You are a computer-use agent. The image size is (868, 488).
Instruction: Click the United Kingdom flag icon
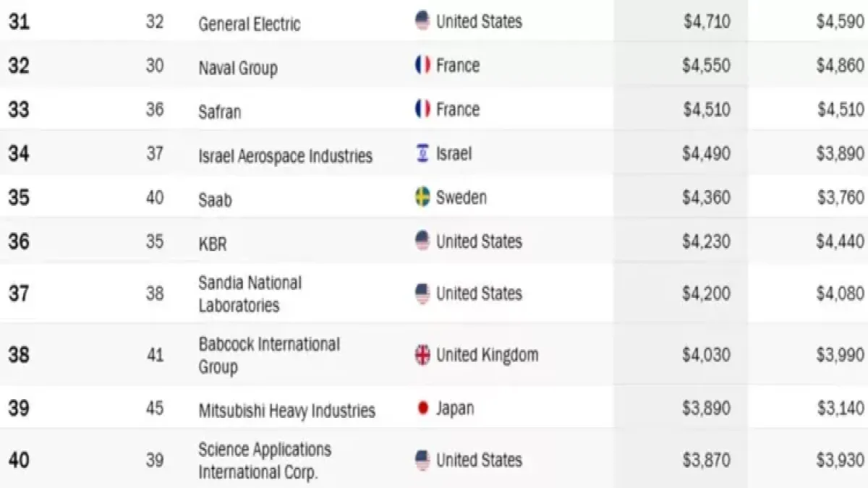coord(422,355)
